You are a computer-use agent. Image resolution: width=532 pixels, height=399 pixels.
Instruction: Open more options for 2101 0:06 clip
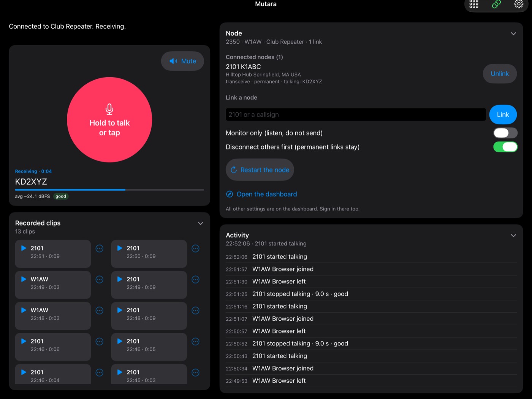point(100,342)
